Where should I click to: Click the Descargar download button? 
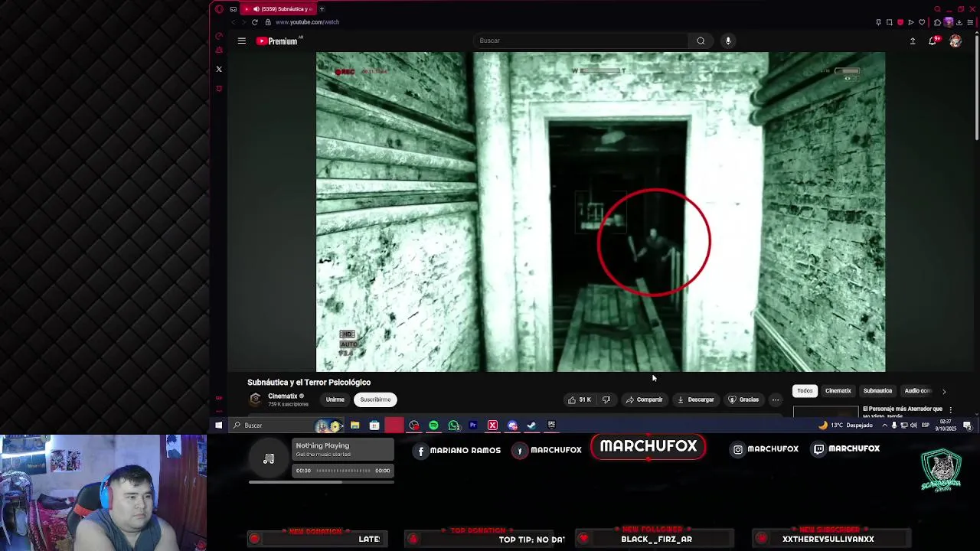point(696,399)
